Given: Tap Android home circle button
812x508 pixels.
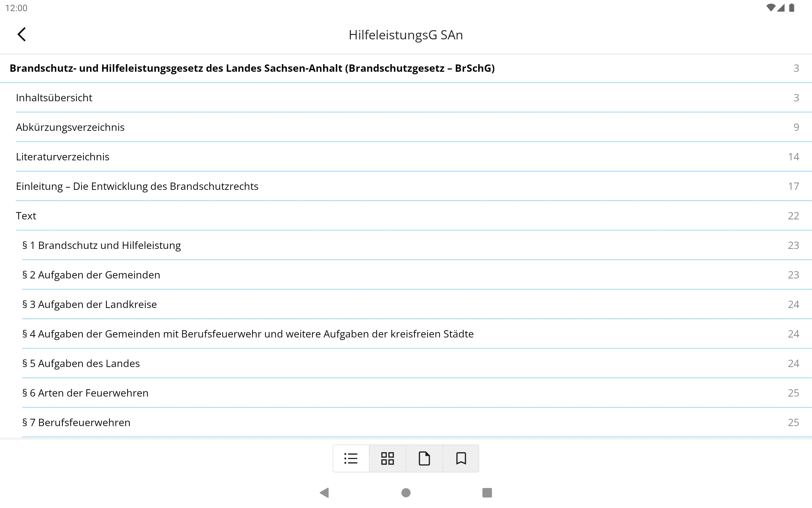Looking at the screenshot, I should 406,492.
